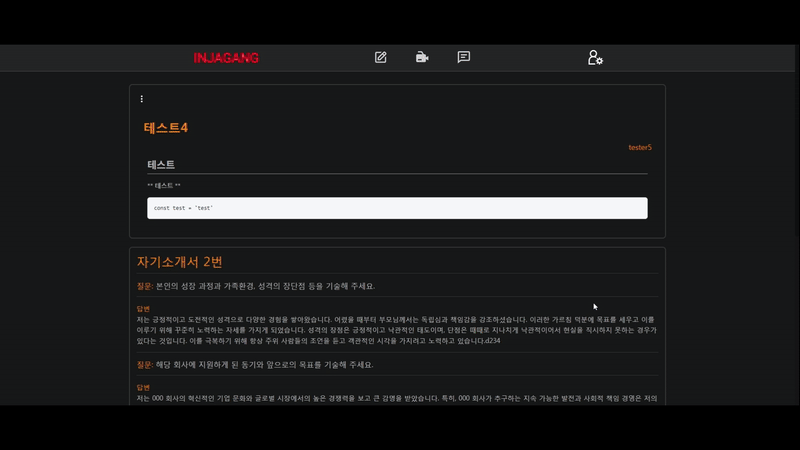Image resolution: width=800 pixels, height=450 pixels.
Task: Open the user settings profile icon
Action: click(595, 58)
